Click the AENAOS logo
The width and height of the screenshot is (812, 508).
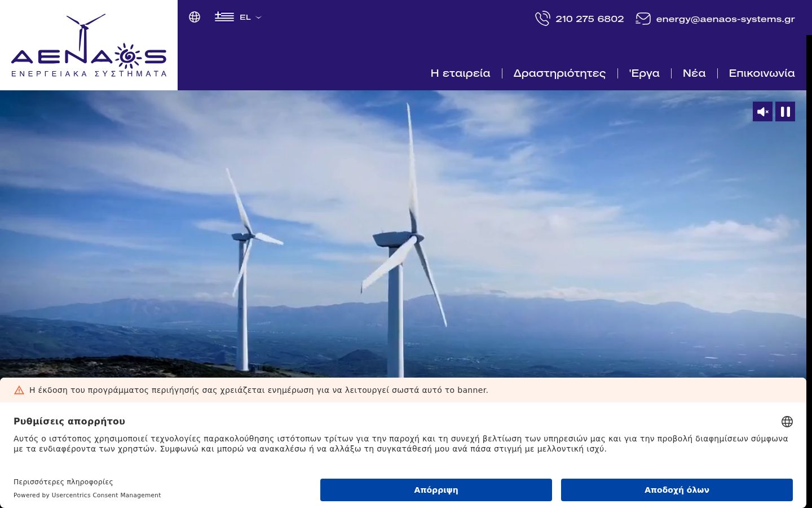click(89, 45)
